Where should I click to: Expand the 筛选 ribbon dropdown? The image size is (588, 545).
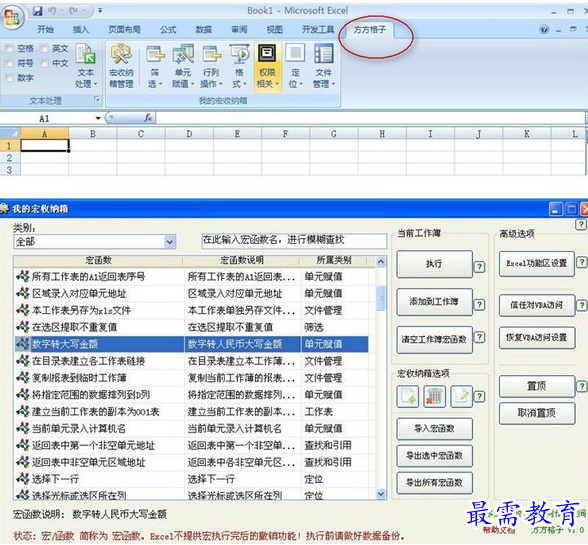(x=155, y=66)
